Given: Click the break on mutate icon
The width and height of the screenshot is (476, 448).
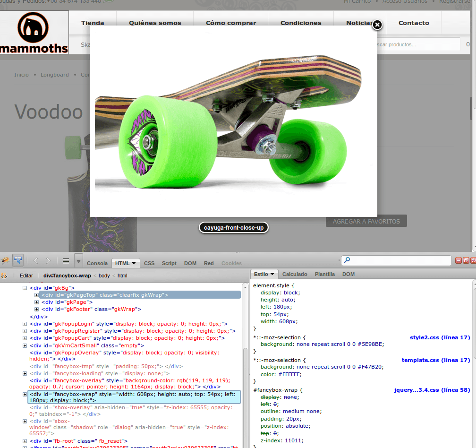Looking at the screenshot, I should pos(4,276).
